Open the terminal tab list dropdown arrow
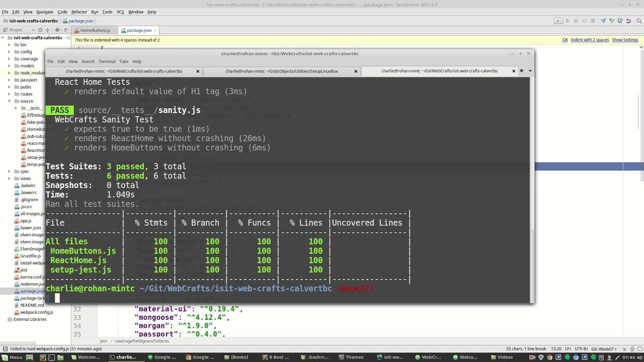The width and height of the screenshot is (644, 362). click(x=530, y=71)
